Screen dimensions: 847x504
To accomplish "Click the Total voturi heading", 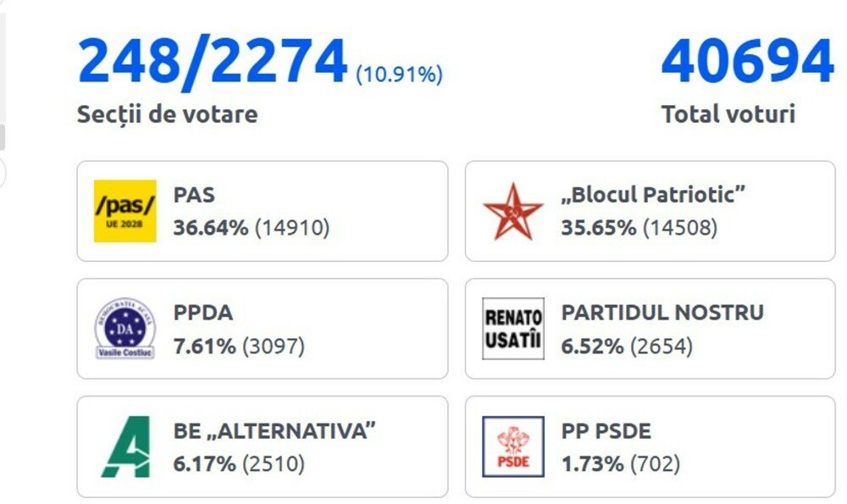I will click(x=729, y=111).
